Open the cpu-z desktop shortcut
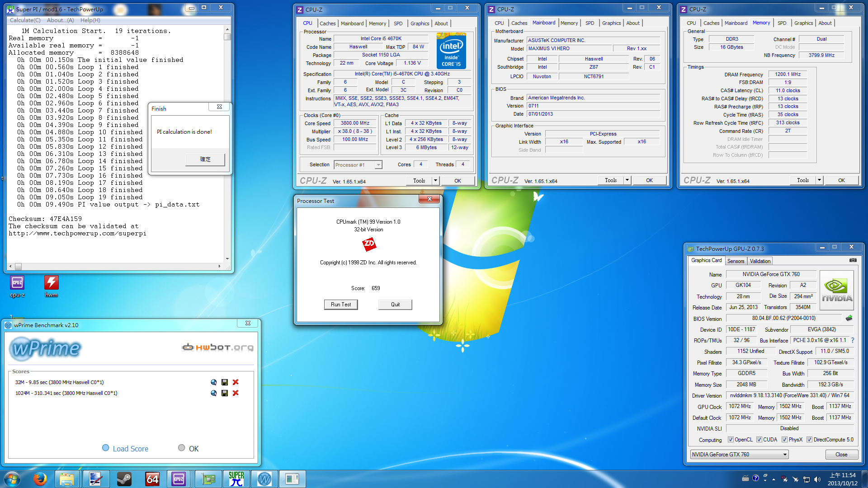 [x=17, y=286]
